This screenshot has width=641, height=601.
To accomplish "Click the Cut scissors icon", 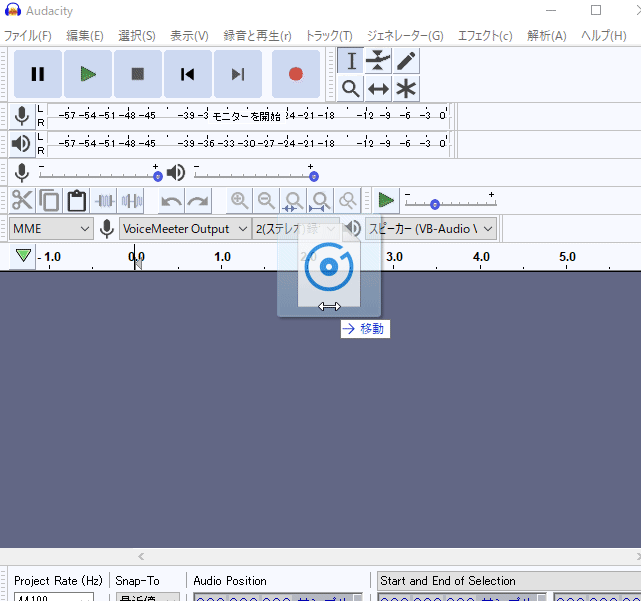I will [x=22, y=201].
